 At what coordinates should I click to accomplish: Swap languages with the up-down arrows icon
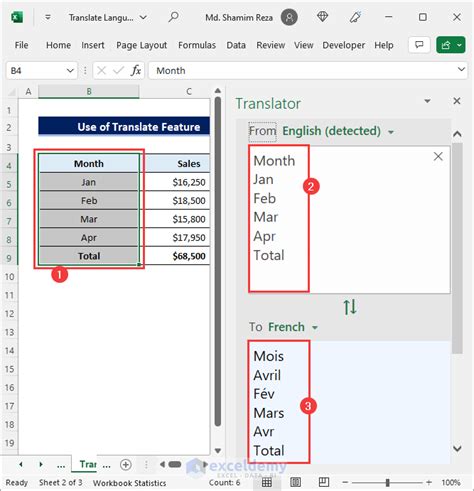[350, 307]
